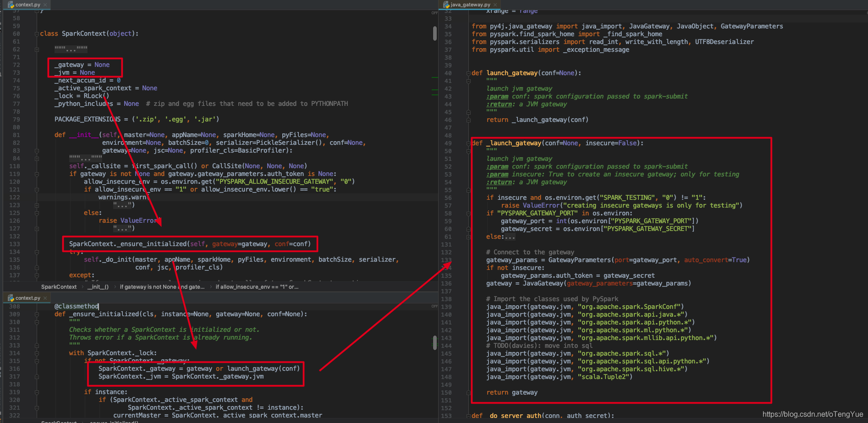
Task: Click 'def __init__' method name
Action: click(x=84, y=135)
